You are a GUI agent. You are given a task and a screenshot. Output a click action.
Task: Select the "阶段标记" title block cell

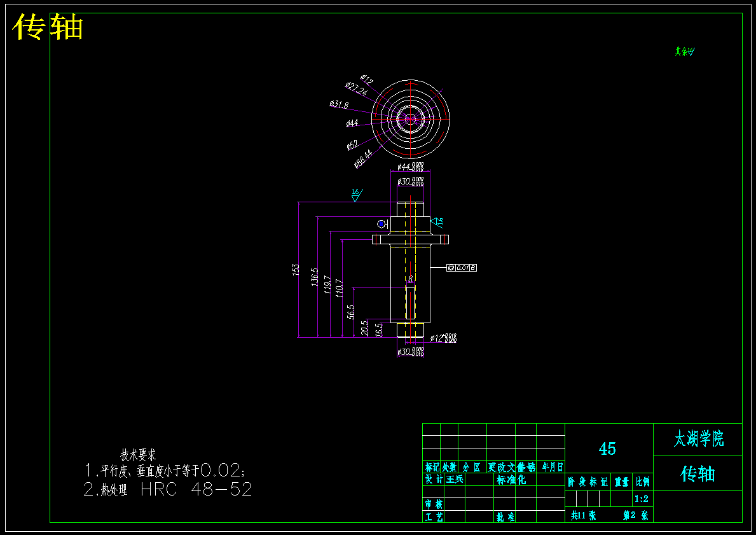(x=588, y=482)
